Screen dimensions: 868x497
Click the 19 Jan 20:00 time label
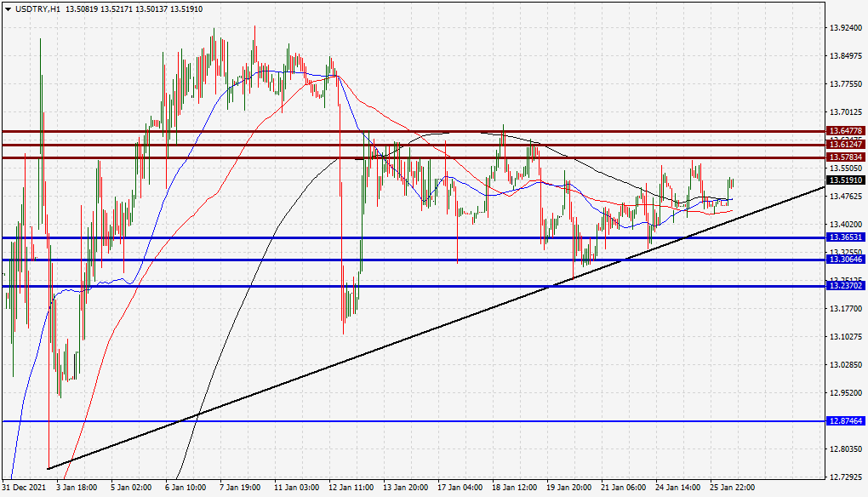568,488
